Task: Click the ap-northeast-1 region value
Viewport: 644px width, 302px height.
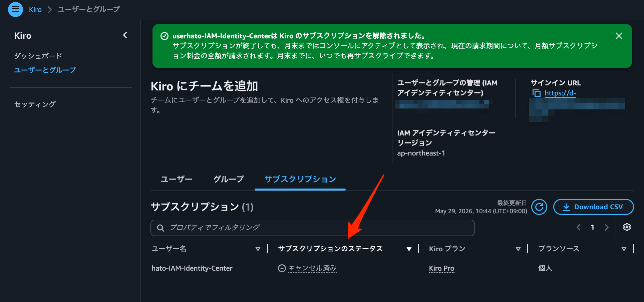Action: [421, 153]
